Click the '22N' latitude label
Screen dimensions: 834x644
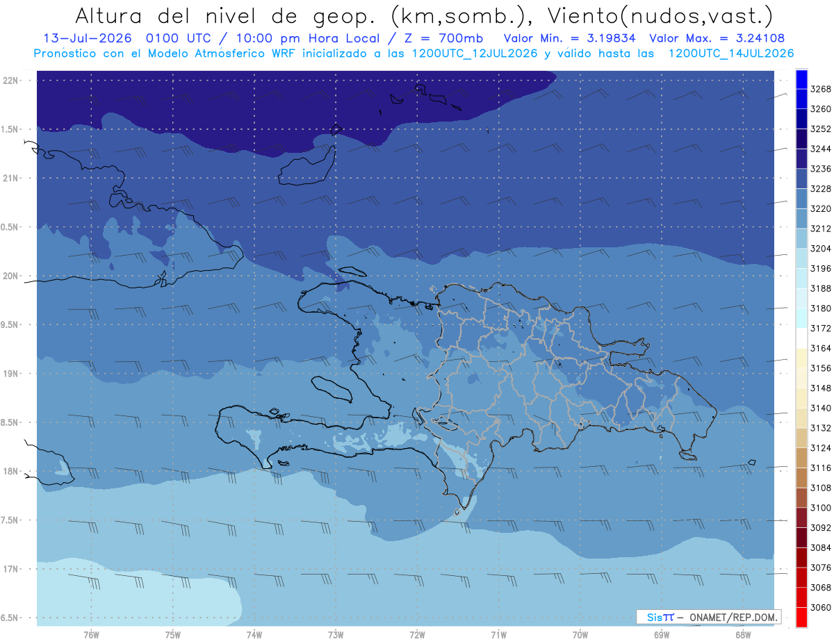[x=10, y=81]
